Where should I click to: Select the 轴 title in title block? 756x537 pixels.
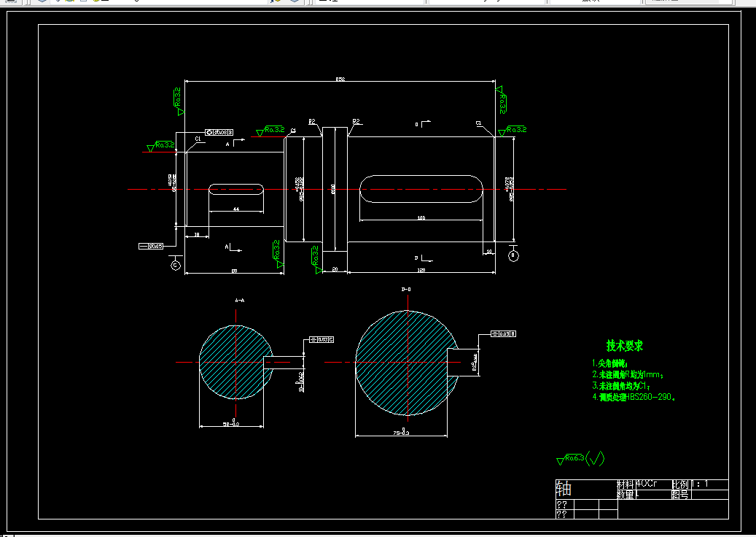tap(564, 490)
